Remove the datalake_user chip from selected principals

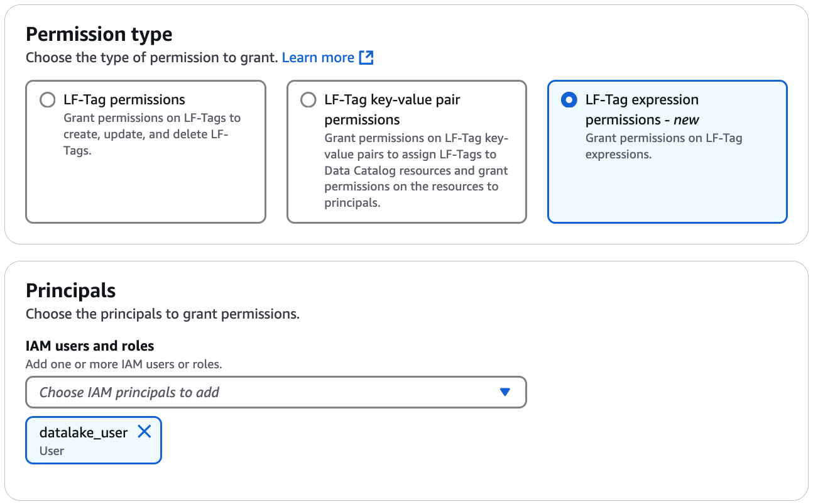[x=145, y=432]
